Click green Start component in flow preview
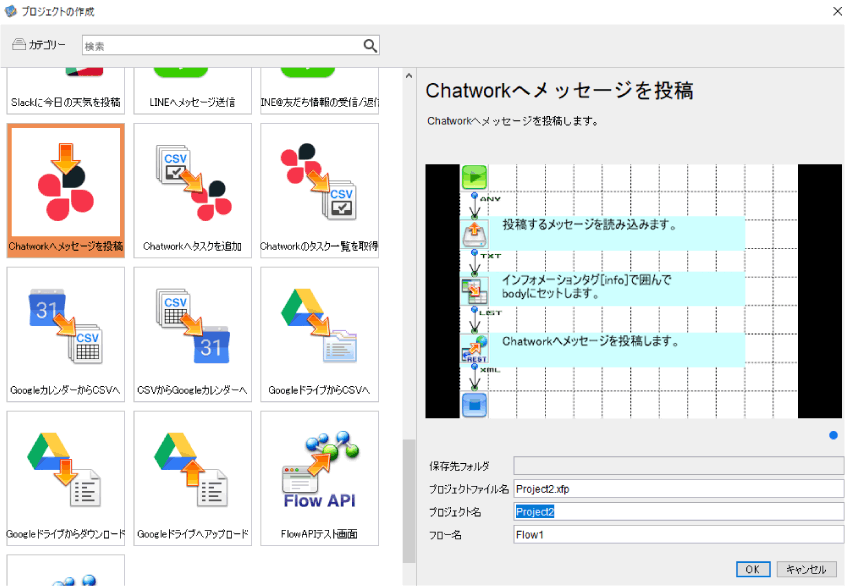The image size is (850, 588). click(474, 177)
